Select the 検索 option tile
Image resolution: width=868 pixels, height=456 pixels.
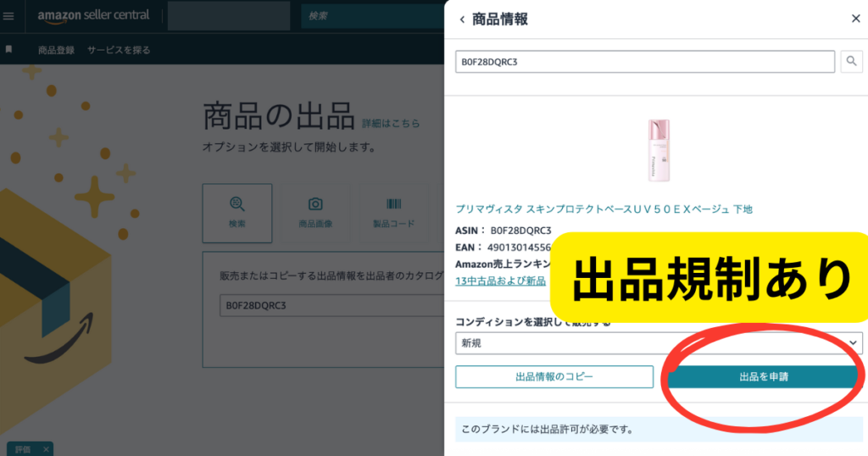[x=237, y=212]
